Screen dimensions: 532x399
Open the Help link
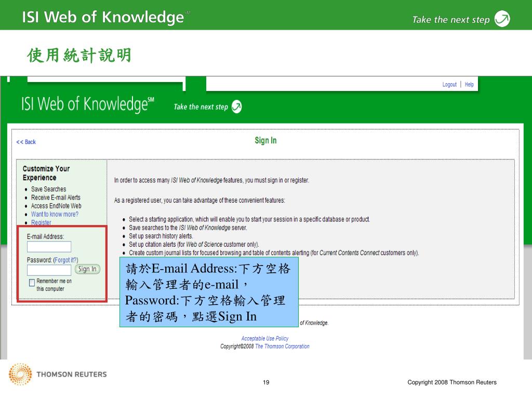(x=469, y=85)
